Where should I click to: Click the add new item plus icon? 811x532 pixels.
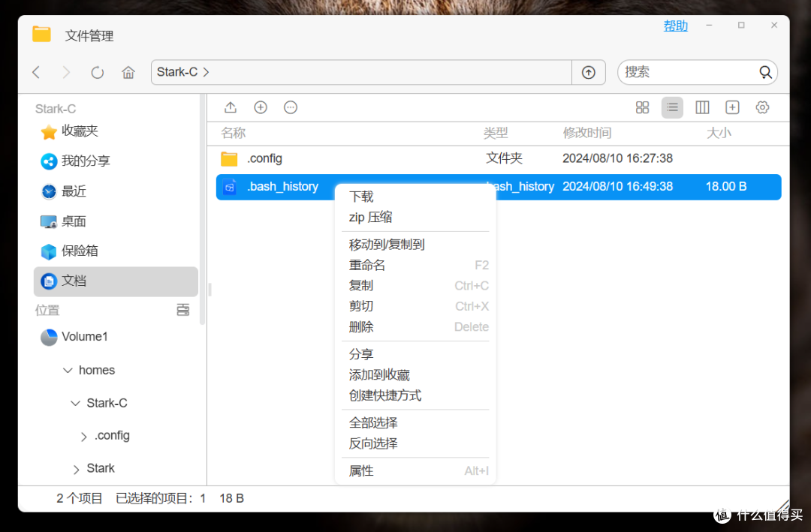click(x=261, y=107)
